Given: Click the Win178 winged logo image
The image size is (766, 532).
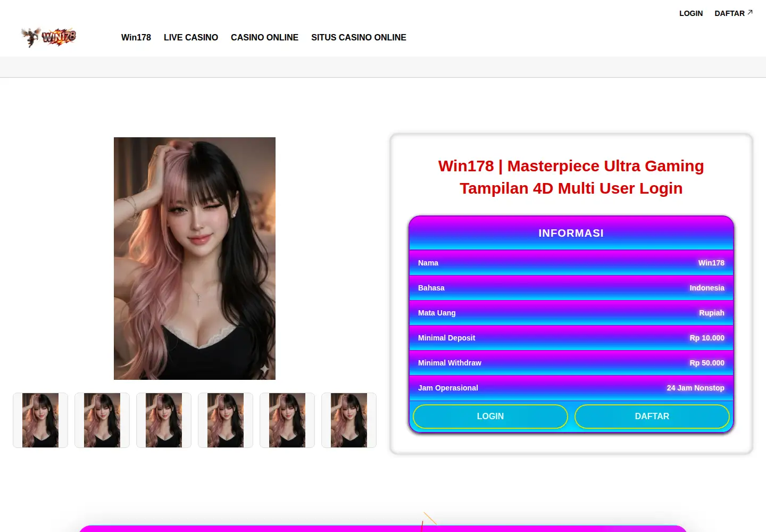Looking at the screenshot, I should pyautogui.click(x=48, y=37).
